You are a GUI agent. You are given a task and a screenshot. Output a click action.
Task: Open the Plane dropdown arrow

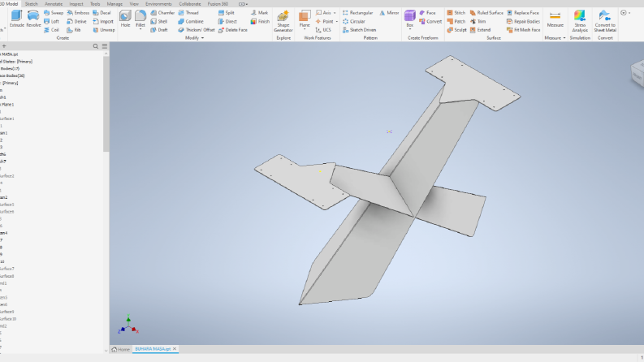pyautogui.click(x=305, y=29)
